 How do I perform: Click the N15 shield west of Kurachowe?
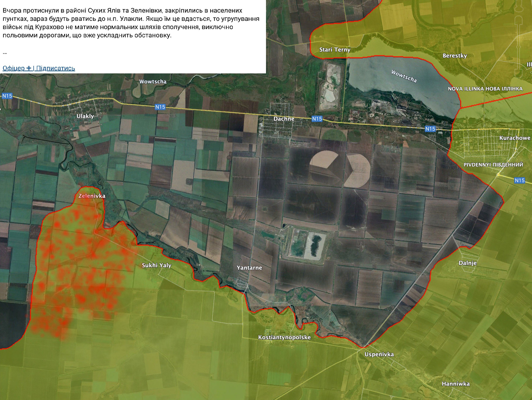(x=430, y=129)
